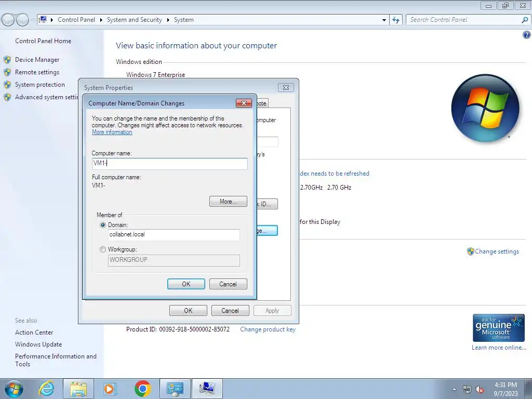Image resolution: width=532 pixels, height=399 pixels.
Task: Click the Domain field with collabnet.local
Action: pos(174,235)
